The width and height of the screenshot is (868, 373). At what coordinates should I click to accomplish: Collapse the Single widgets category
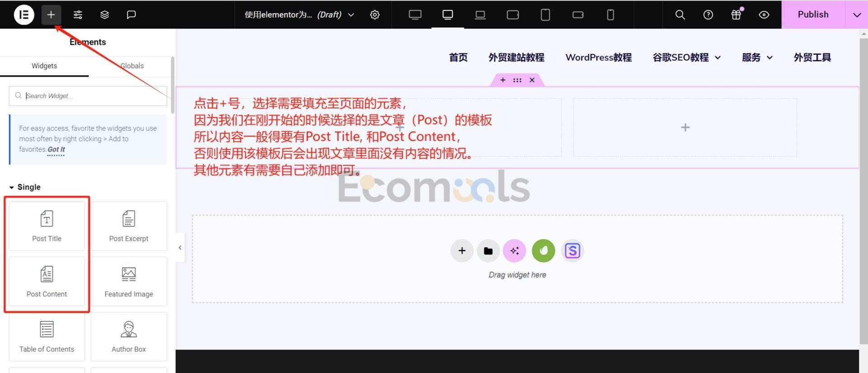25,187
